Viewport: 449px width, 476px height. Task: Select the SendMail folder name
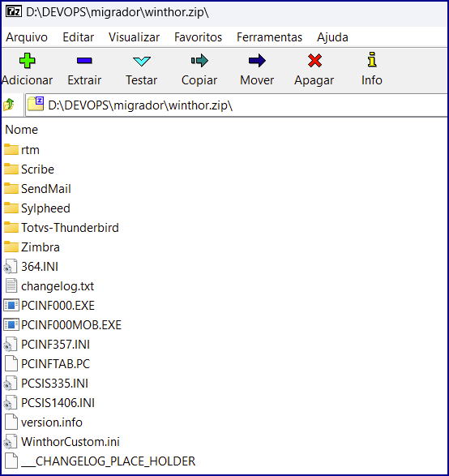point(46,188)
